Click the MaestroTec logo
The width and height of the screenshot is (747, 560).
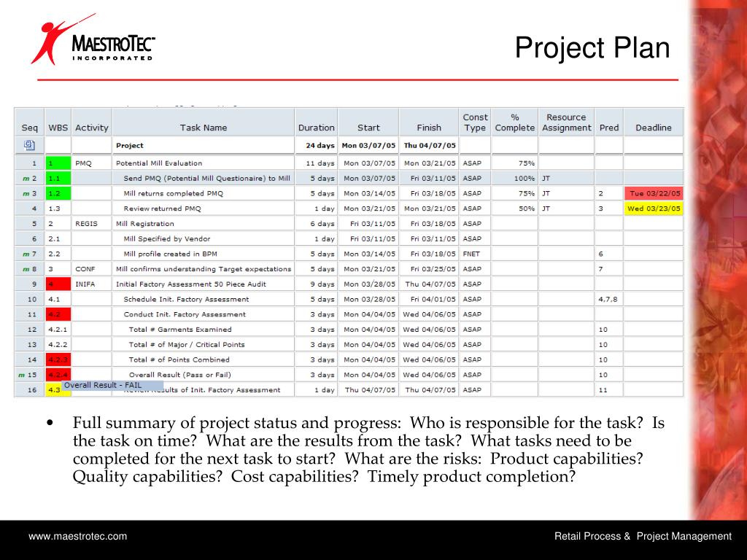point(93,40)
